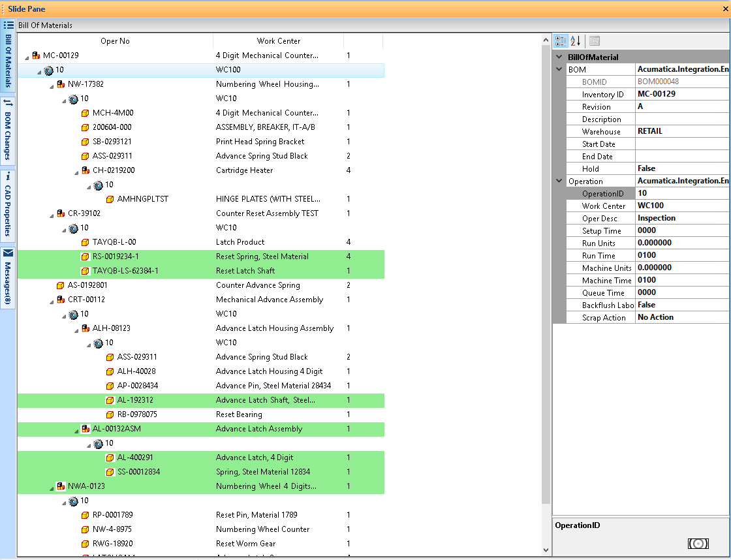The width and height of the screenshot is (731, 560).
Task: Click the ALH-08123 assembly icon
Action: [86, 328]
